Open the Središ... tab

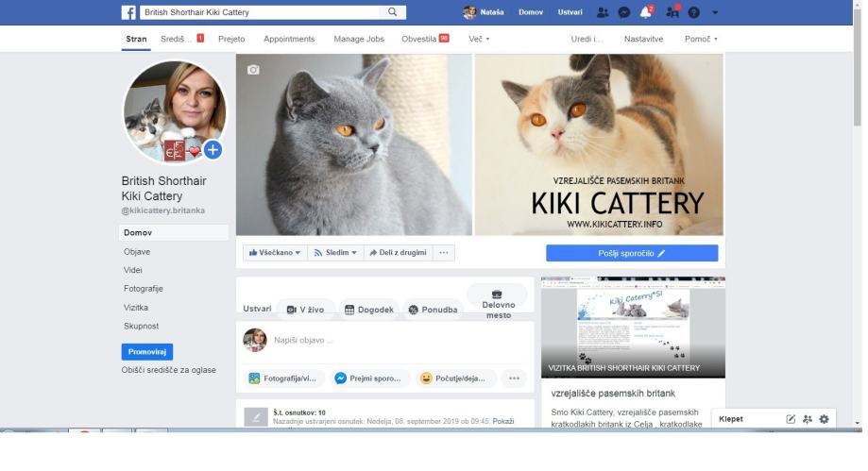point(182,39)
